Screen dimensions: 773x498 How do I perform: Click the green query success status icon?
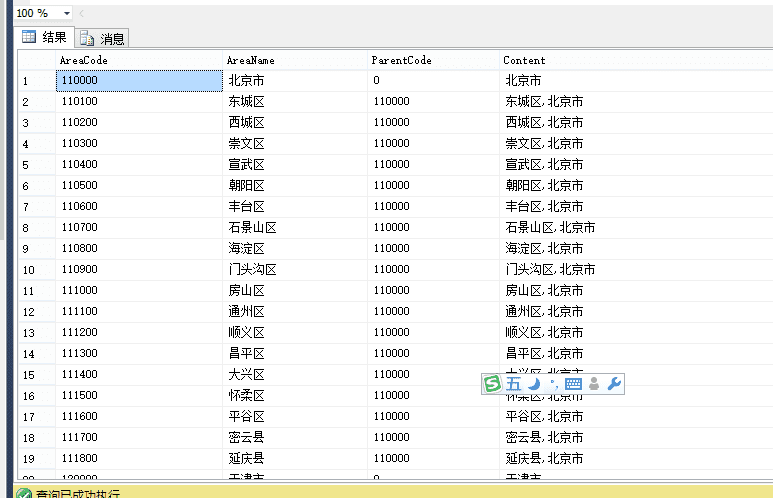[24, 493]
